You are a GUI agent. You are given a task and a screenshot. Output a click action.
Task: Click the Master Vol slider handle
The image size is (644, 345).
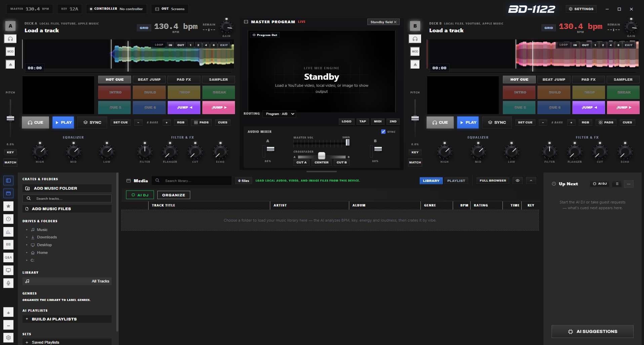click(x=348, y=143)
